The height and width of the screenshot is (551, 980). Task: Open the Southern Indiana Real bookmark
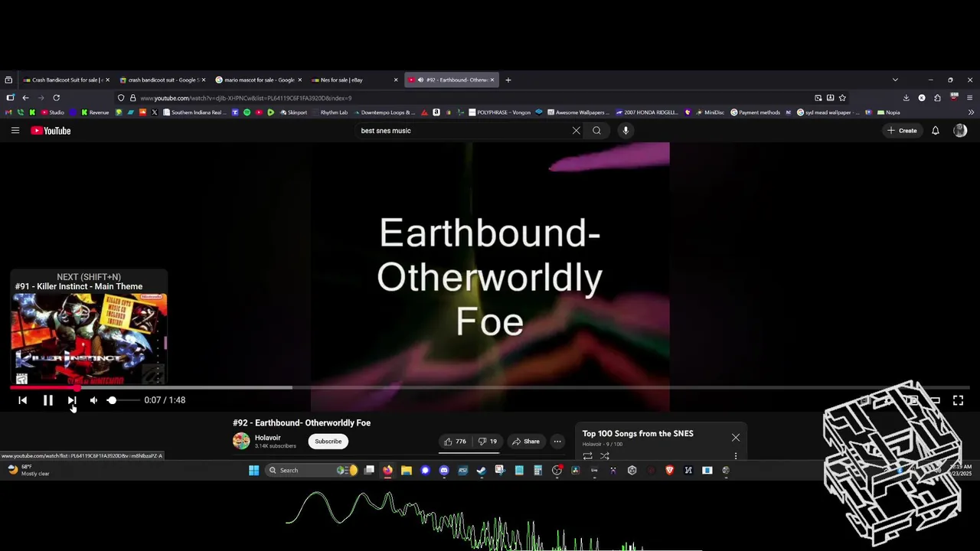pyautogui.click(x=194, y=112)
